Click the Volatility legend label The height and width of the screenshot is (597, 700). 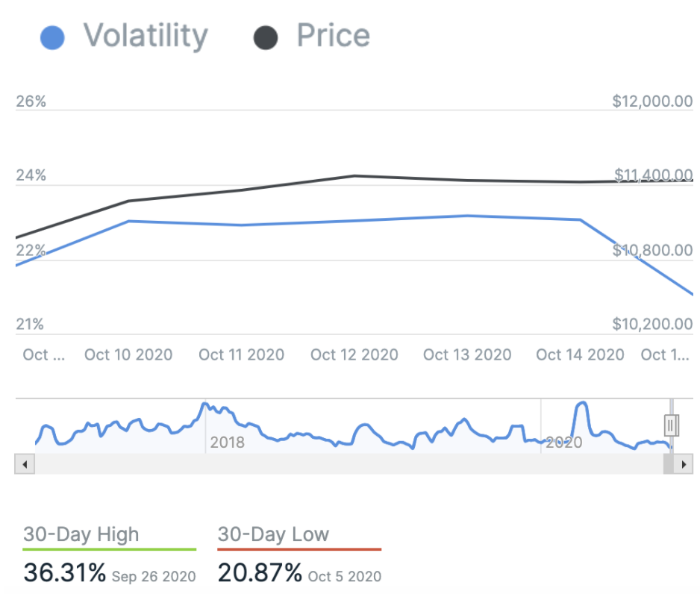click(x=146, y=36)
